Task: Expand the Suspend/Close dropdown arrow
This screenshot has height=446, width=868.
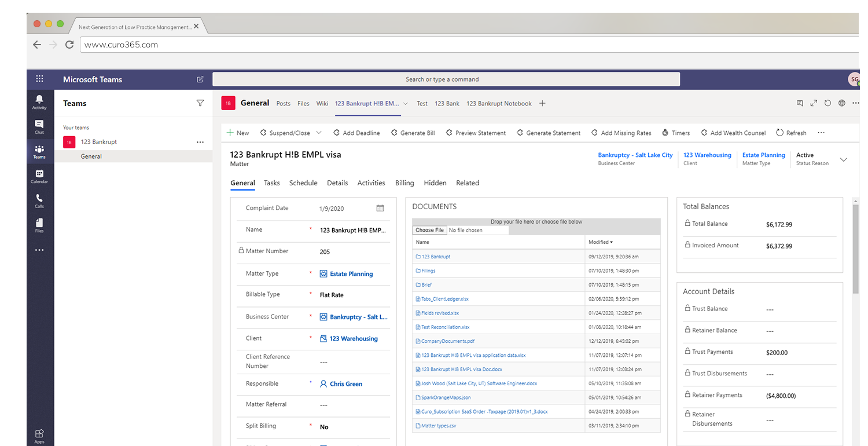Action: [x=318, y=133]
